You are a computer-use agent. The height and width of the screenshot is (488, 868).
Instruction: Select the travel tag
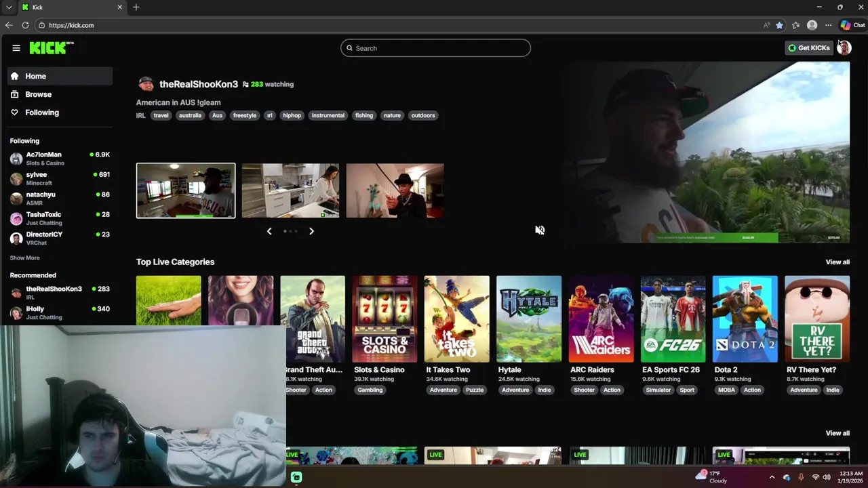point(161,115)
